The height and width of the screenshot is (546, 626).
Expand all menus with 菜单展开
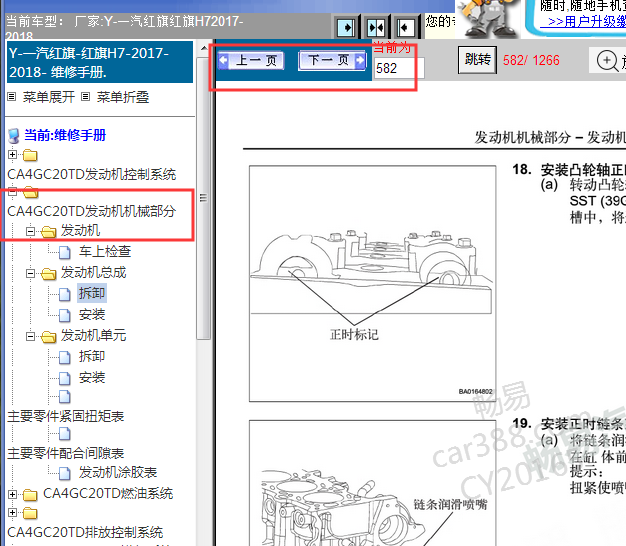tap(49, 97)
